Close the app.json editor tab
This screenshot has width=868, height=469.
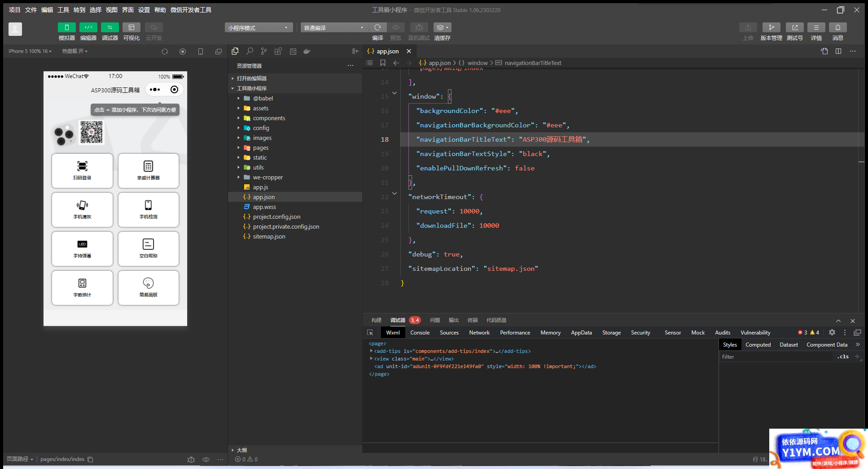pyautogui.click(x=409, y=51)
